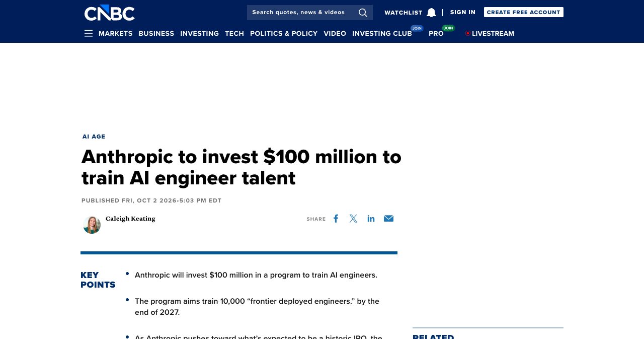Share article on X
Screen dimensions: 644x339
click(353, 219)
